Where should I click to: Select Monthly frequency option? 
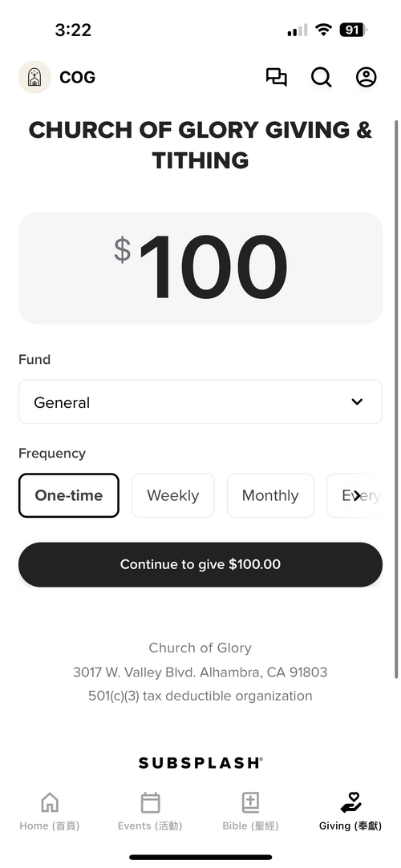(270, 495)
